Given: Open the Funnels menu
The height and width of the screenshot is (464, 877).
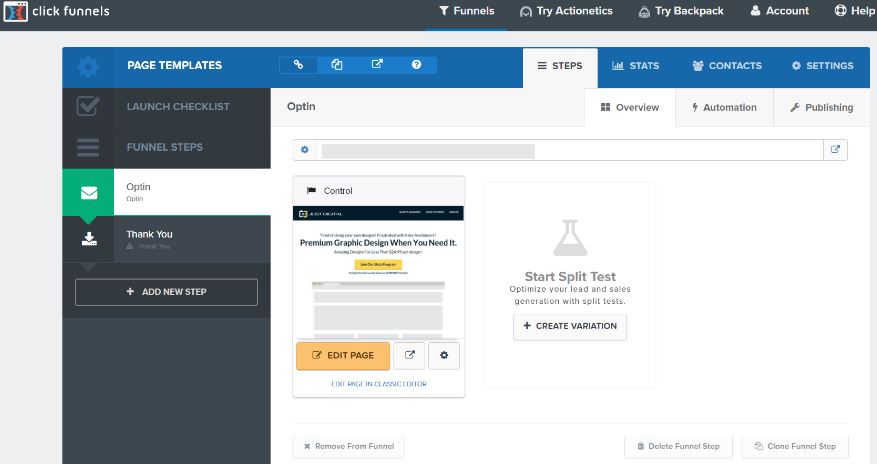Looking at the screenshot, I should pyautogui.click(x=466, y=11).
